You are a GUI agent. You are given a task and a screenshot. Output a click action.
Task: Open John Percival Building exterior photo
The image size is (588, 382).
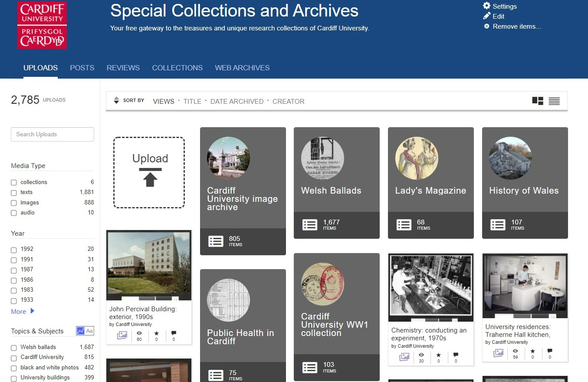149,265
